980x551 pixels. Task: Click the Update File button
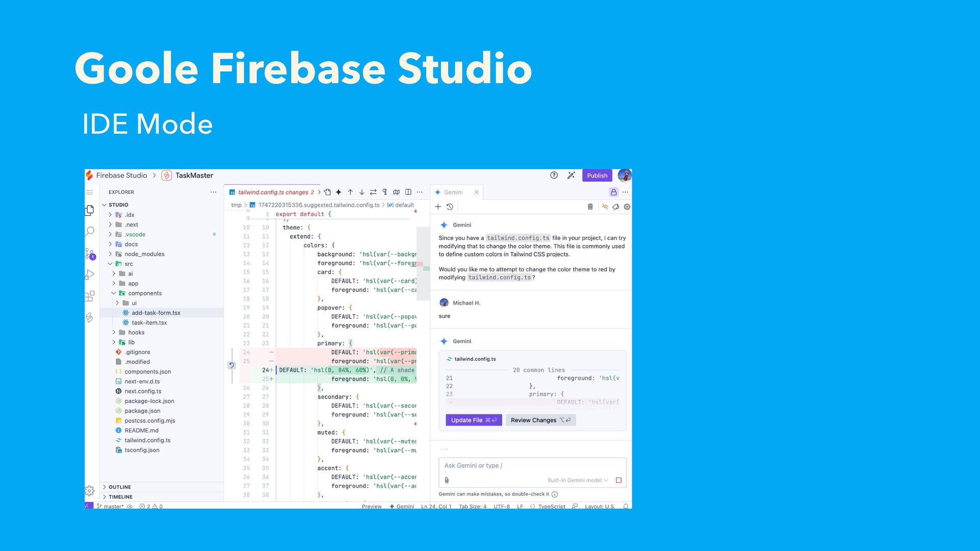pyautogui.click(x=473, y=420)
